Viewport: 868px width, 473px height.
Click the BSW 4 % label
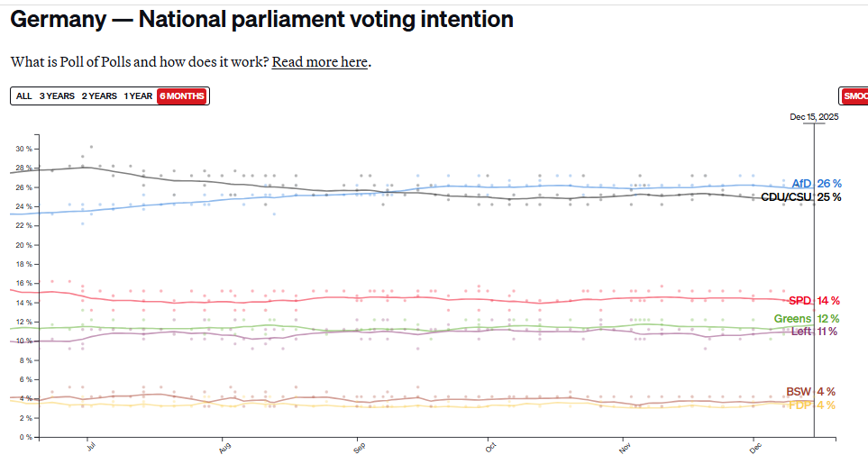810,392
